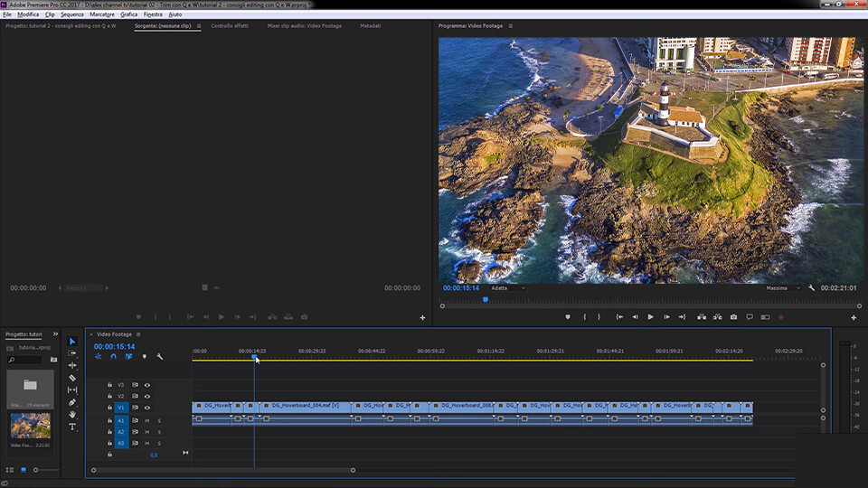Toggle snap in timeline

tap(114, 357)
